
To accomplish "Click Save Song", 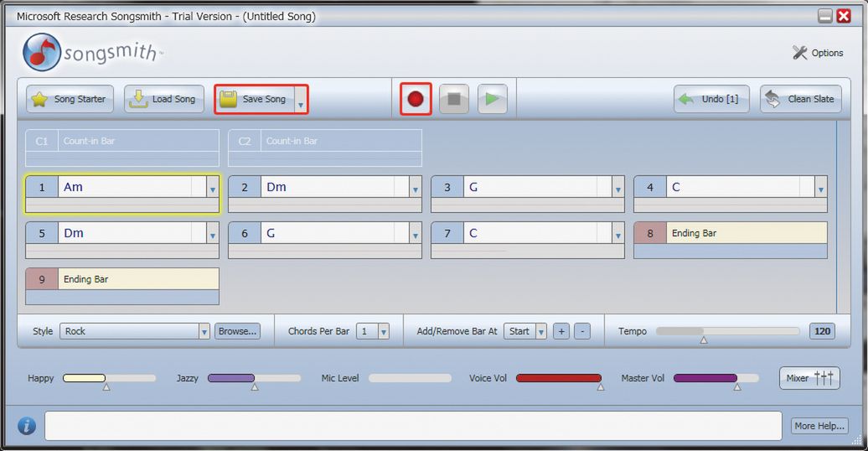I will 256,99.
